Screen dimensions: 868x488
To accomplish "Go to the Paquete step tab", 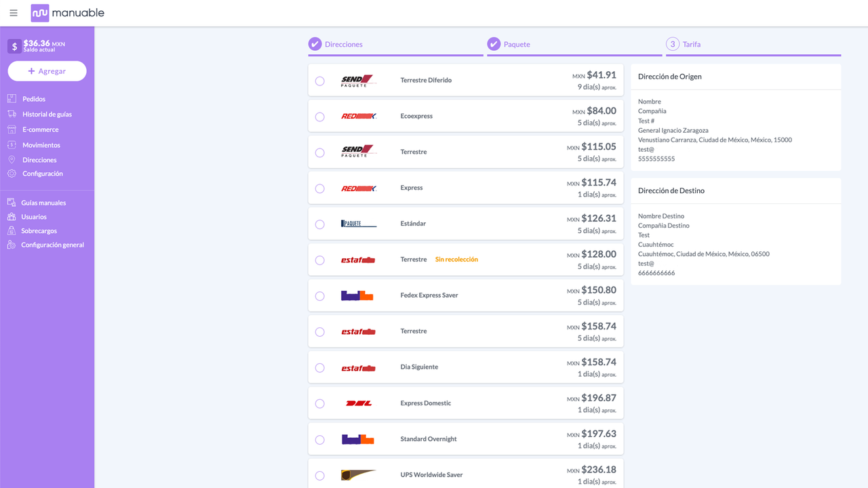I will [x=574, y=45].
